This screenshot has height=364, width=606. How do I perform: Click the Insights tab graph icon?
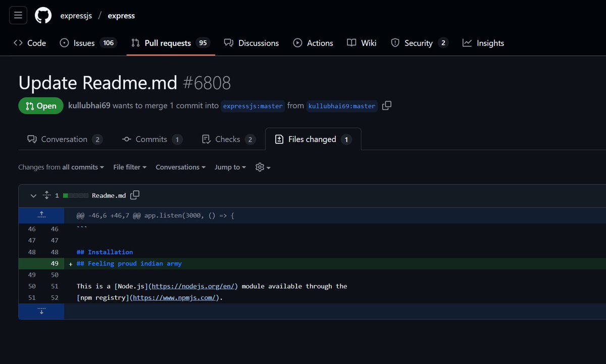[x=467, y=43]
